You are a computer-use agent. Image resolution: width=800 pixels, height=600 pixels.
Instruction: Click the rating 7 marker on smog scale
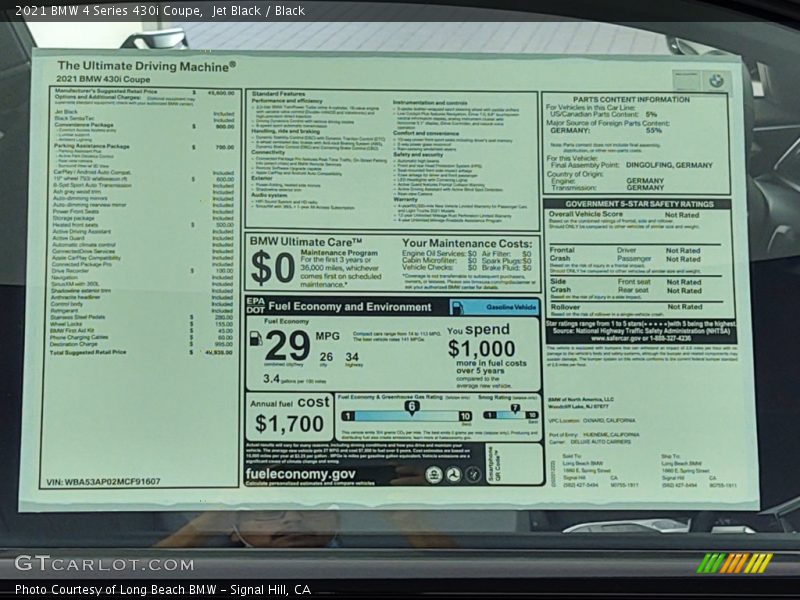click(x=515, y=409)
